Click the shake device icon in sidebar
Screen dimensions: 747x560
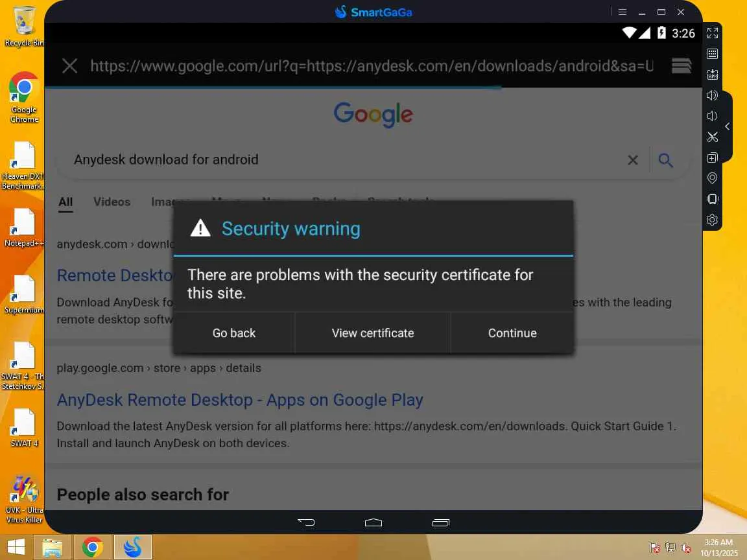712,199
